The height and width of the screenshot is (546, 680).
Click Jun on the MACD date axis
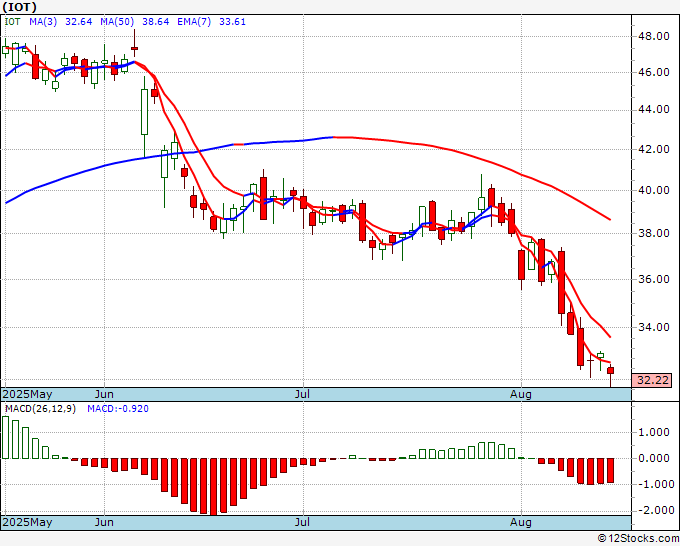[x=104, y=522]
